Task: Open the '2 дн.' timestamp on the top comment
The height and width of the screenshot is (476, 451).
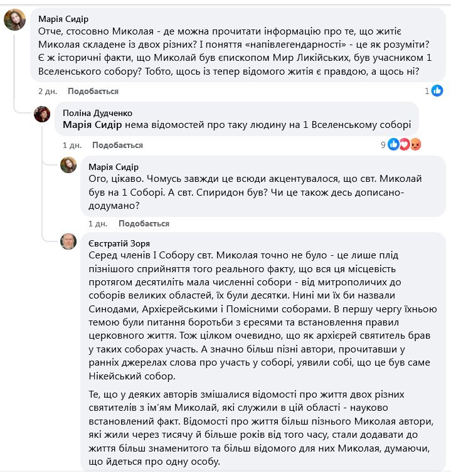Action: (x=46, y=92)
